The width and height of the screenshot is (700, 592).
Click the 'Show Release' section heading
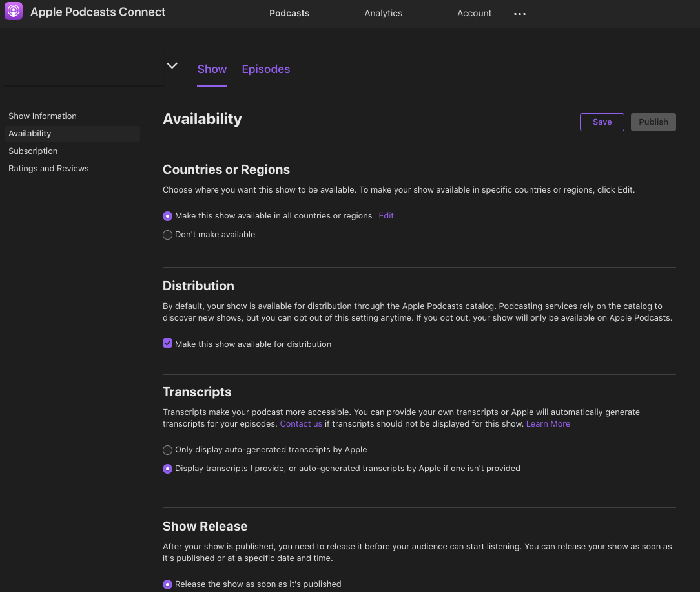coord(205,526)
